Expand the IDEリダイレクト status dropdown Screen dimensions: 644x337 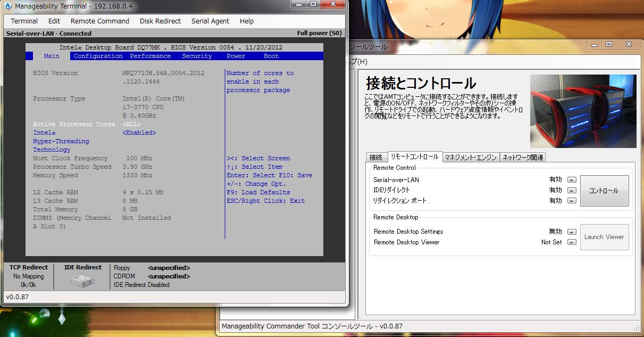[572, 190]
